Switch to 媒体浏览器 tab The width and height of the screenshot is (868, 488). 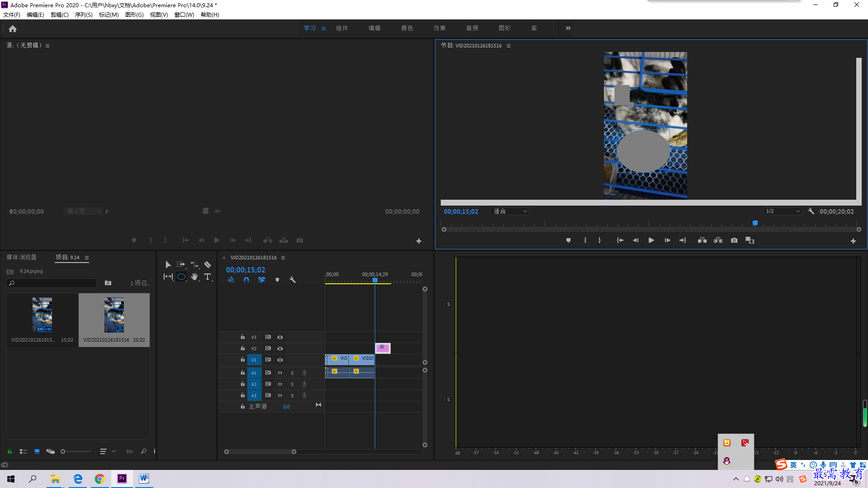21,257
